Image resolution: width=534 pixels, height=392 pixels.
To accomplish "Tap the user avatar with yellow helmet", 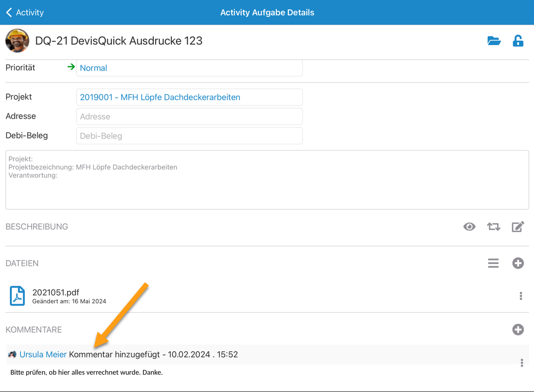I will pyautogui.click(x=17, y=41).
